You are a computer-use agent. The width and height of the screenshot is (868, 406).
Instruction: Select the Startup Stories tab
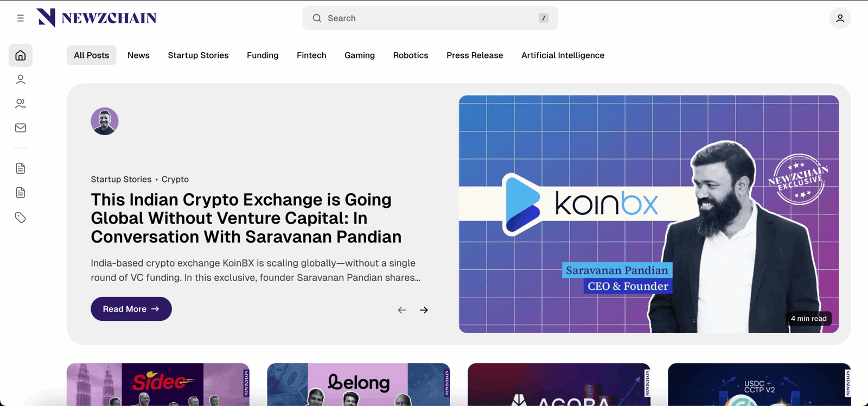coord(198,55)
